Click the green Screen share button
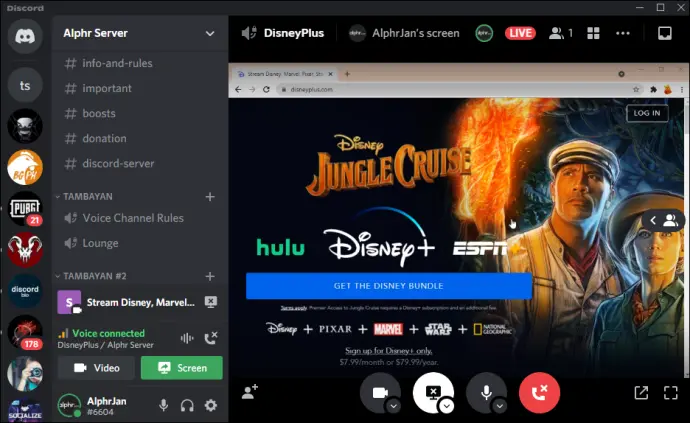The image size is (690, 423). point(181,368)
